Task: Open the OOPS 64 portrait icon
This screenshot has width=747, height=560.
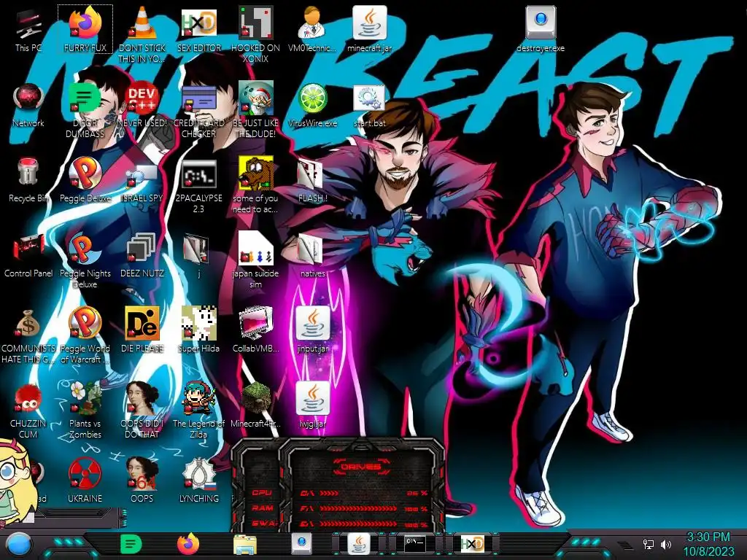Action: click(142, 481)
